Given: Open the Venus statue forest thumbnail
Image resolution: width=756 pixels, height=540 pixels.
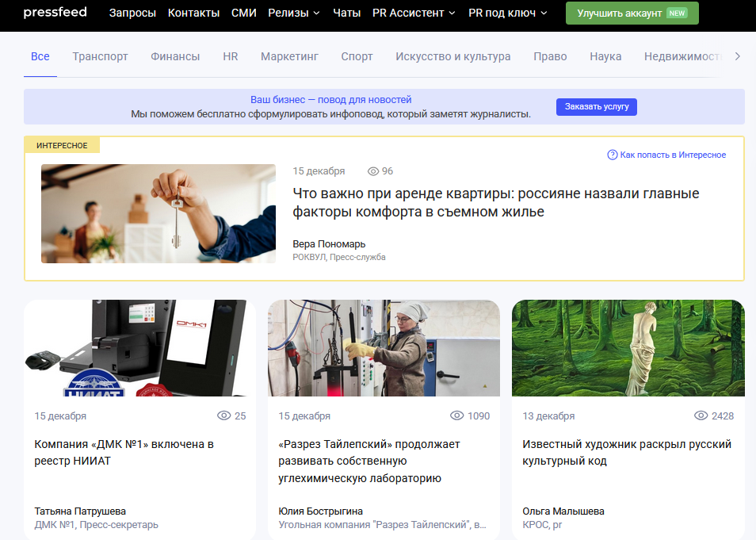Looking at the screenshot, I should click(x=628, y=348).
